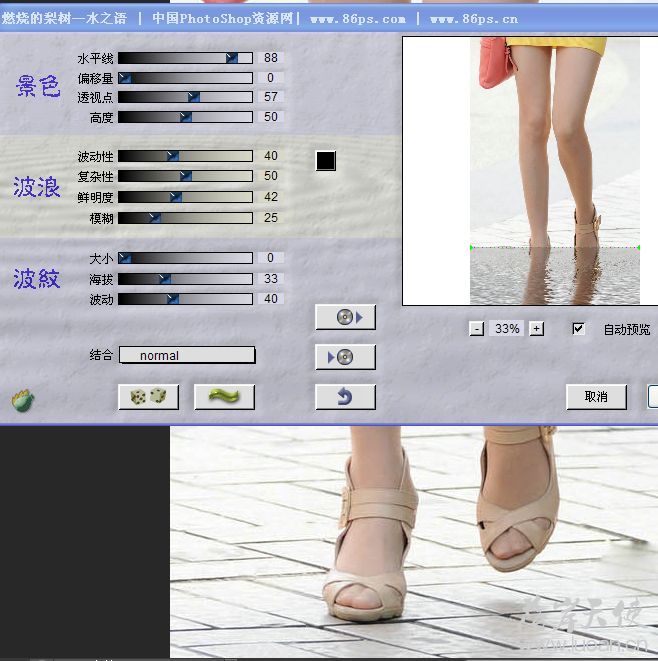Click the green wave preset button

(224, 397)
